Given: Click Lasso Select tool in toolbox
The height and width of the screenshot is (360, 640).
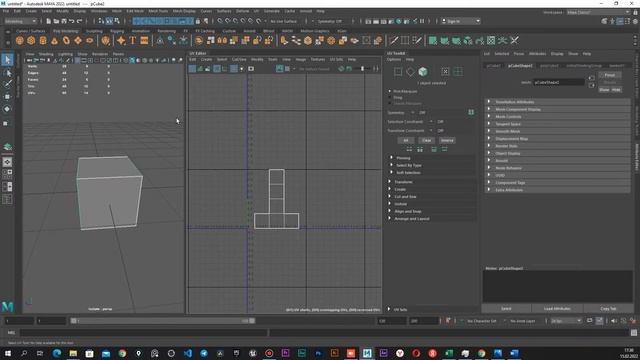Looking at the screenshot, I should pyautogui.click(x=7, y=73).
